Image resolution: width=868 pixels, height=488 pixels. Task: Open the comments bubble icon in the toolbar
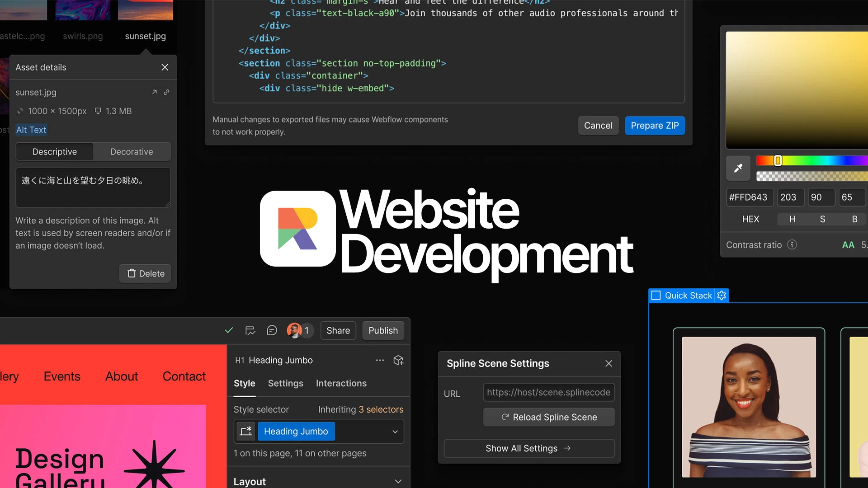(x=272, y=330)
